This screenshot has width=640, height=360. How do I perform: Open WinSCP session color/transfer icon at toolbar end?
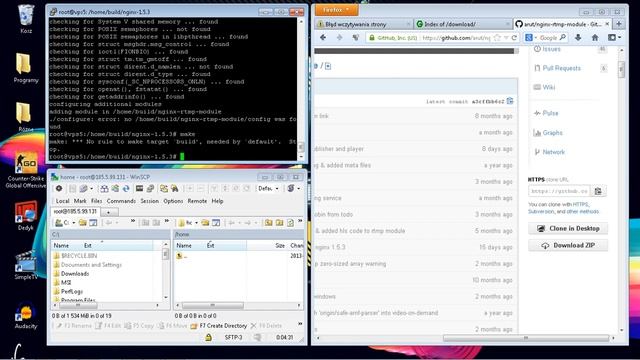coord(291,188)
